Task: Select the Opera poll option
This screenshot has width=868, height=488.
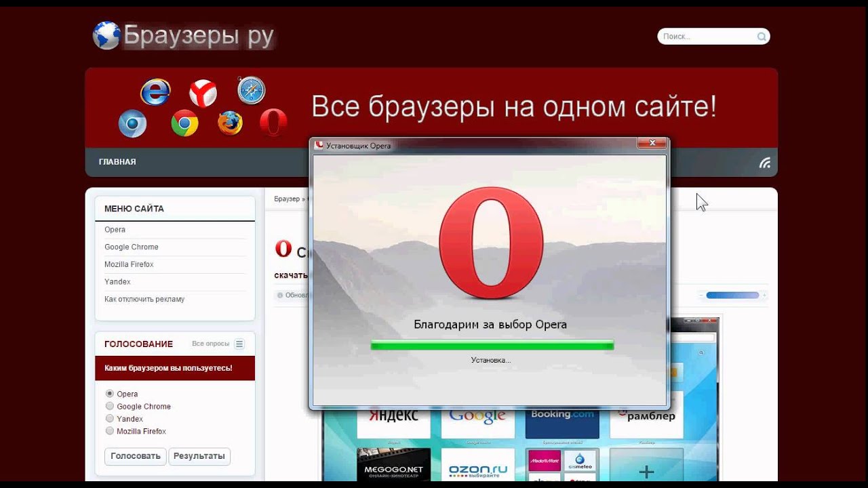Action: point(110,394)
